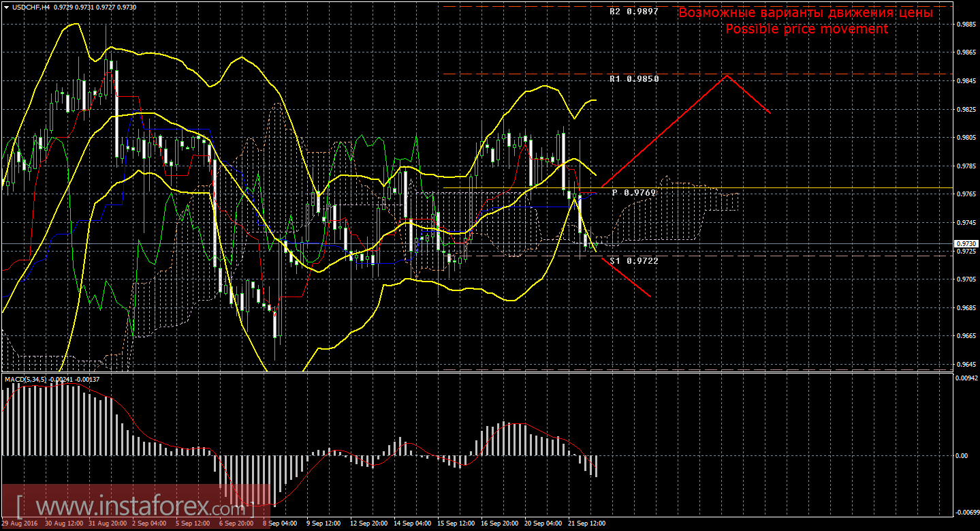Click the 0.9645 price scale value

point(967,365)
